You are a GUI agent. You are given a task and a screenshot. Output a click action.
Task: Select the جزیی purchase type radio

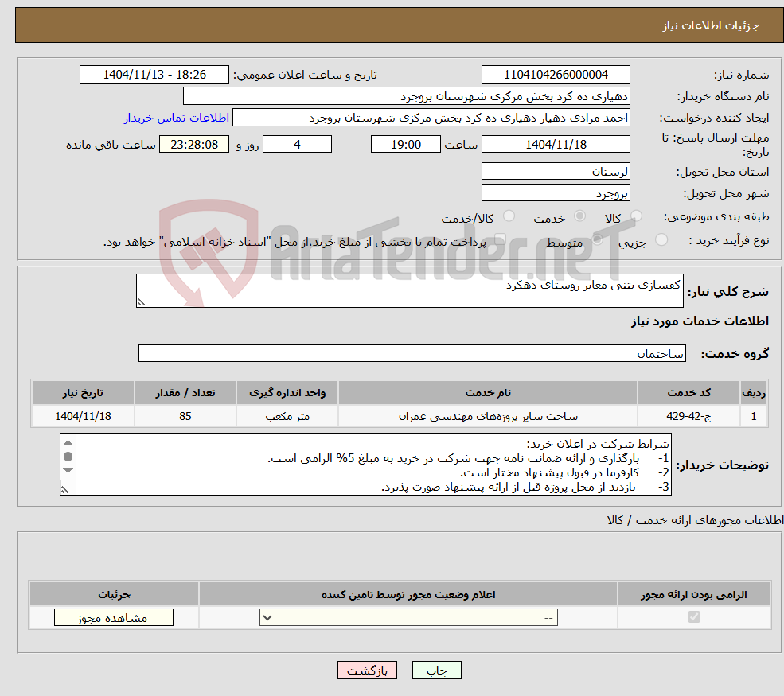click(661, 240)
